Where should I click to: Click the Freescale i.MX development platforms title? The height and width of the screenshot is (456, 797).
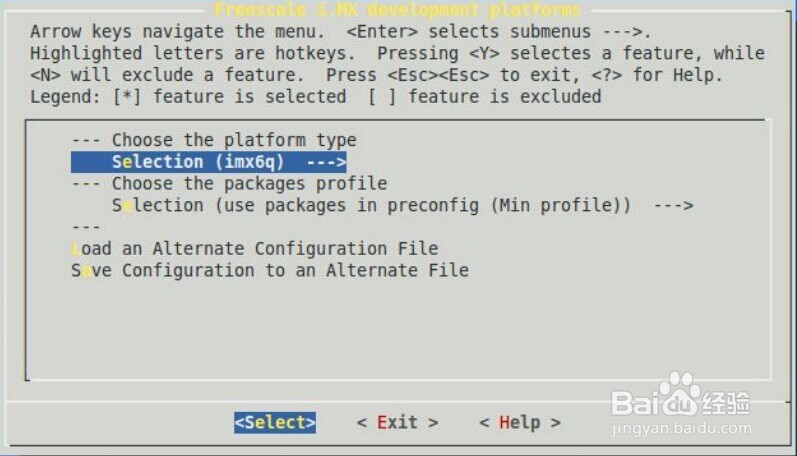[397, 10]
